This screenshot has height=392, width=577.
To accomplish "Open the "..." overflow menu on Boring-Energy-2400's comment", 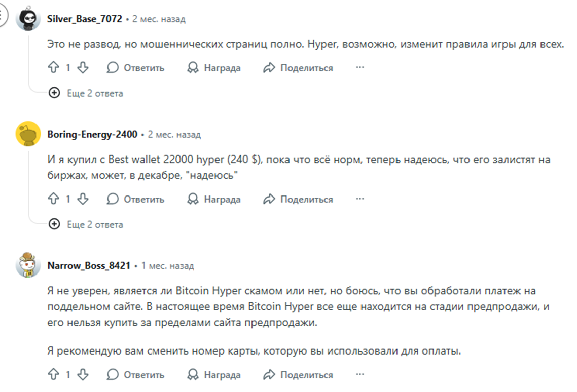I will [360, 199].
